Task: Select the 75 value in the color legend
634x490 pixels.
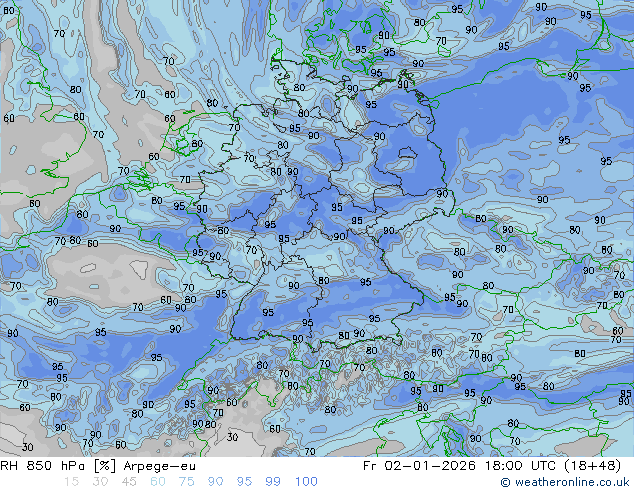Action: (186, 482)
